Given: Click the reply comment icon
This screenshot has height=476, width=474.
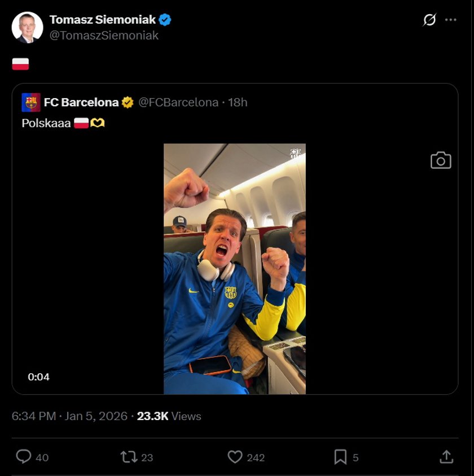Looking at the screenshot, I should pyautogui.click(x=24, y=457).
